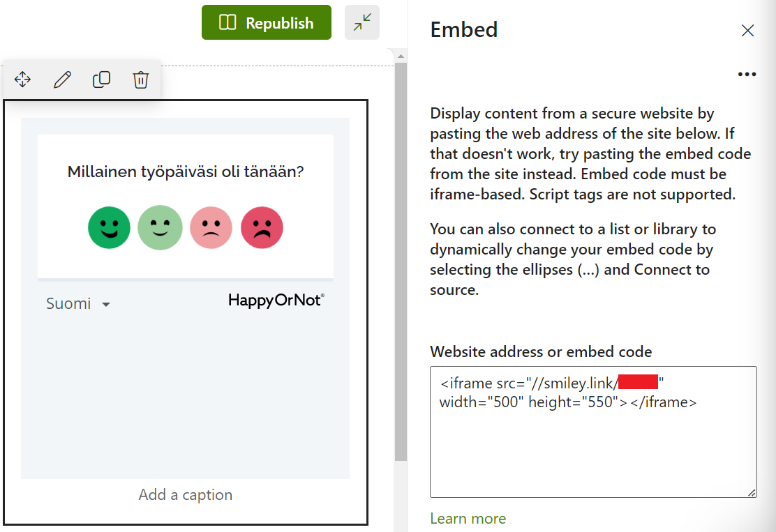Close the Embed pane

click(x=747, y=30)
